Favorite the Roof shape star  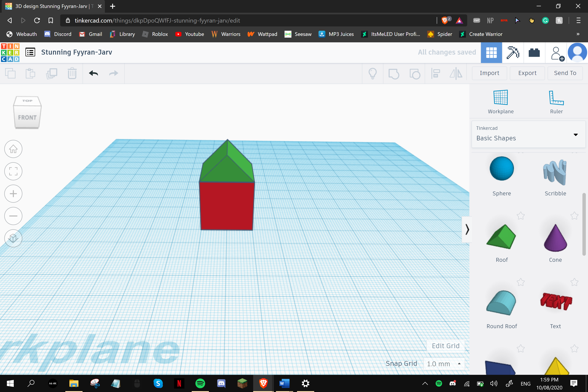521,216
